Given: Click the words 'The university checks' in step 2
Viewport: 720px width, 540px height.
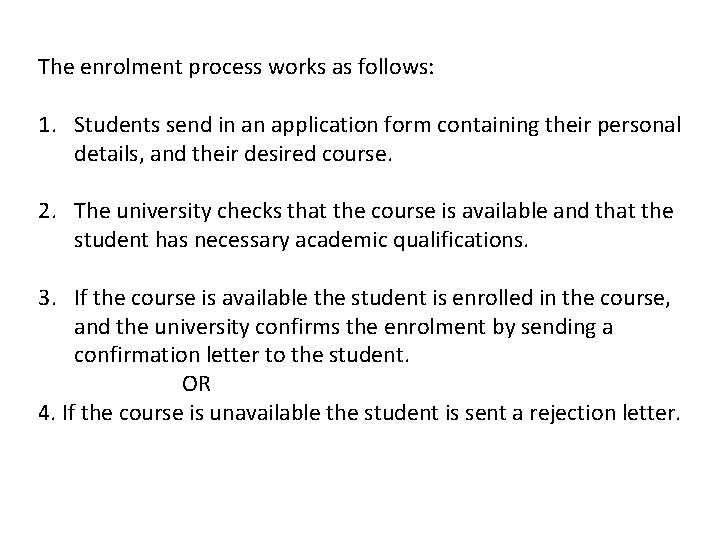Looking at the screenshot, I should (165, 213).
